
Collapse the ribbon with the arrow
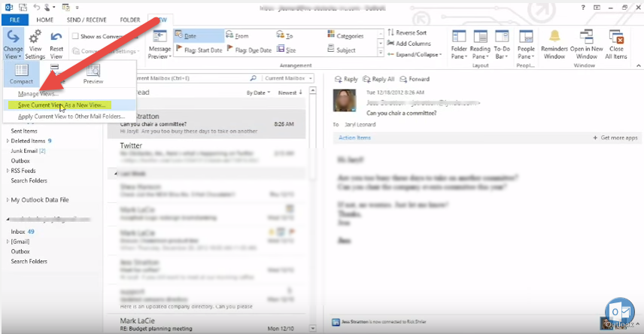point(638,65)
